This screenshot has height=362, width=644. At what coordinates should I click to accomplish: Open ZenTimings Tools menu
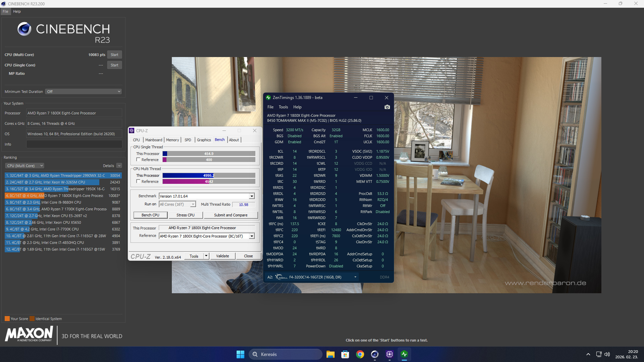click(283, 107)
